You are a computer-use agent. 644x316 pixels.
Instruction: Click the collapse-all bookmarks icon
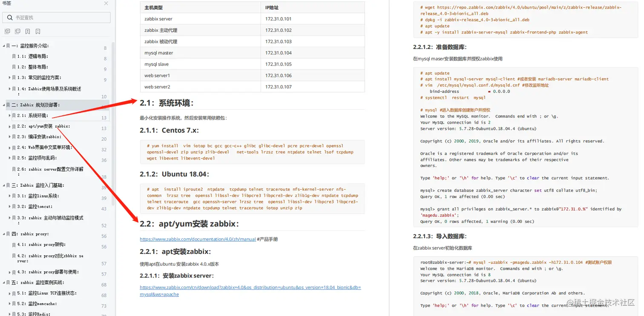pos(17,31)
